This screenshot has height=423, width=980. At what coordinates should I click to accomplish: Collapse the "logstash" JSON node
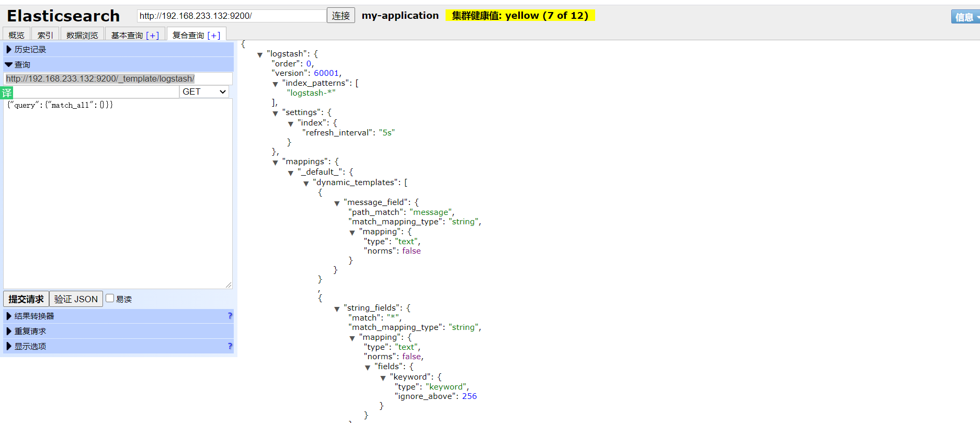(x=260, y=55)
